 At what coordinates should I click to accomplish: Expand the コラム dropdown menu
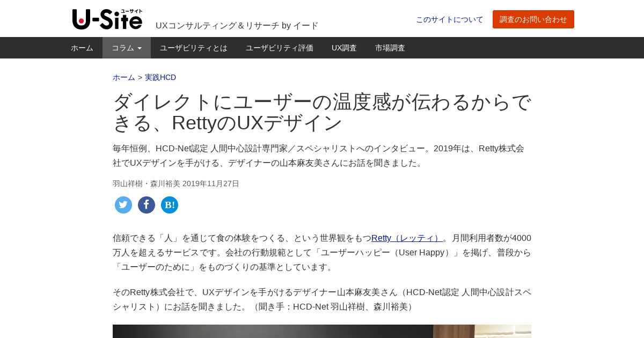pyautogui.click(x=127, y=48)
